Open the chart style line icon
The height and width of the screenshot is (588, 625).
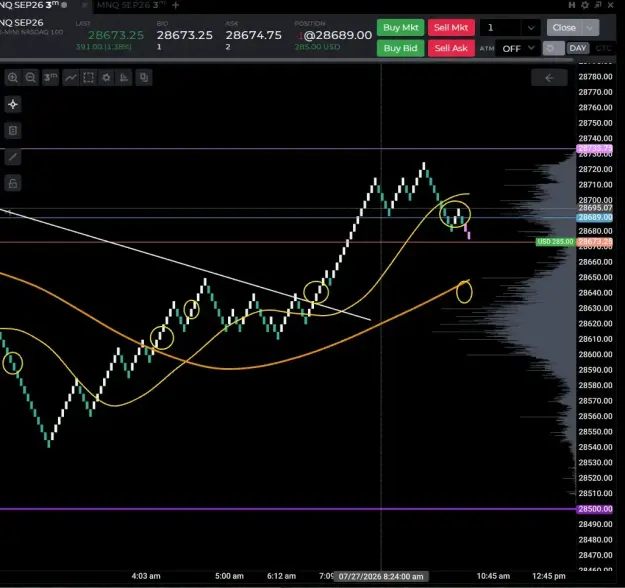pos(71,78)
